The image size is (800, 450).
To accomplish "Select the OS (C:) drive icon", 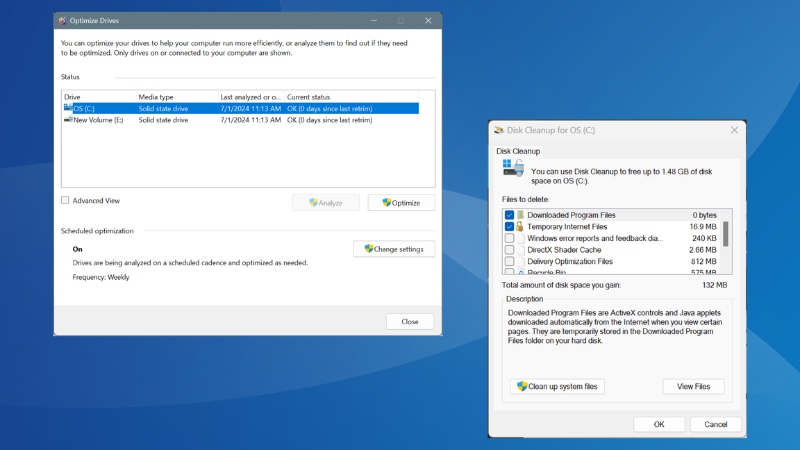I will coord(68,108).
